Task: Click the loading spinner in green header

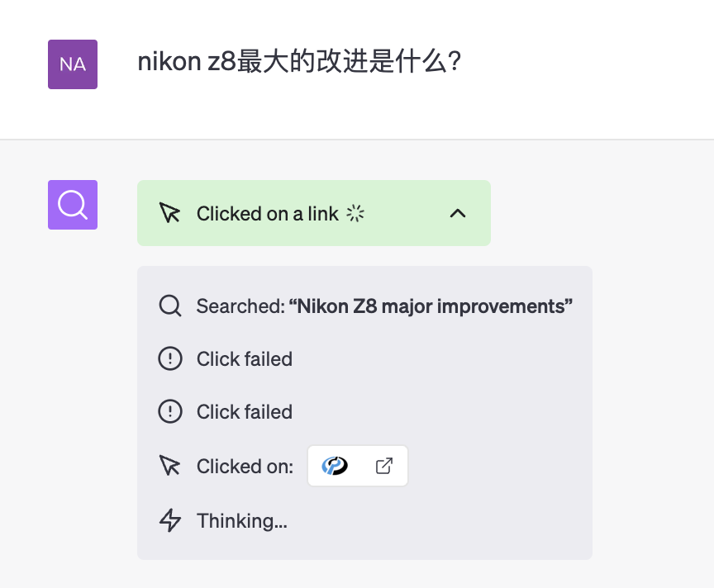Action: [355, 214]
